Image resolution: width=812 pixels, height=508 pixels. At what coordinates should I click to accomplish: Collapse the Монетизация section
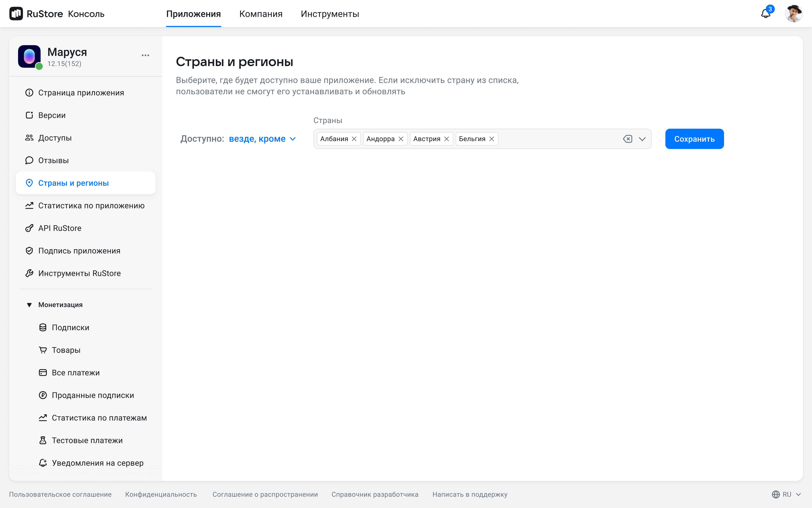[x=29, y=305]
